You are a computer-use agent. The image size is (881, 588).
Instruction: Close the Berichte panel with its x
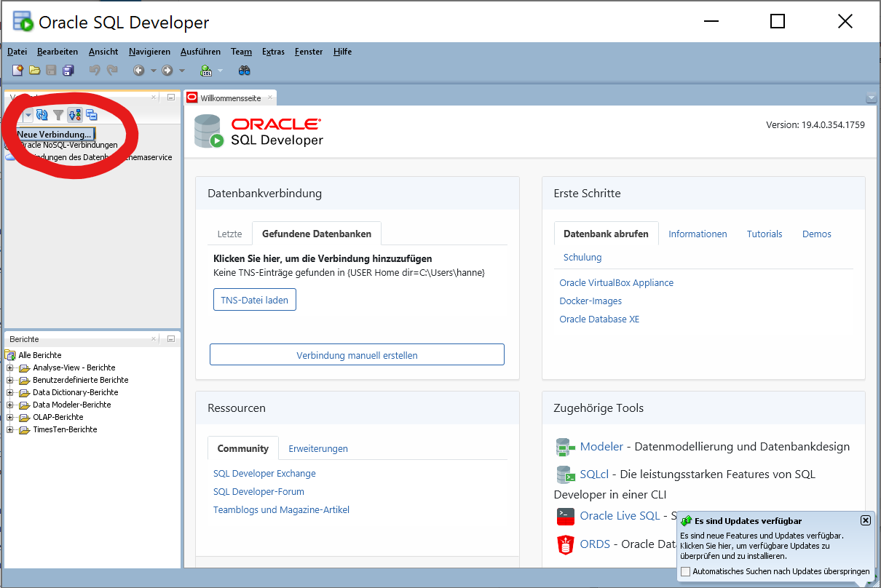154,339
